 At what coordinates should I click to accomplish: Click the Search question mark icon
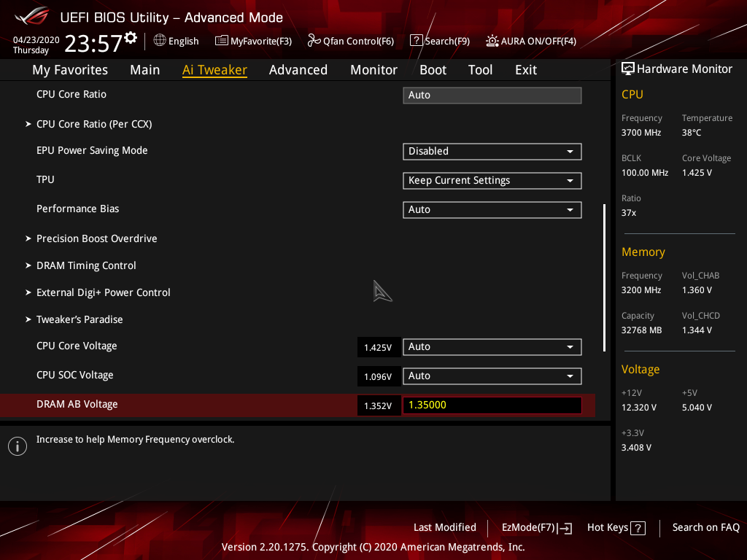[416, 41]
